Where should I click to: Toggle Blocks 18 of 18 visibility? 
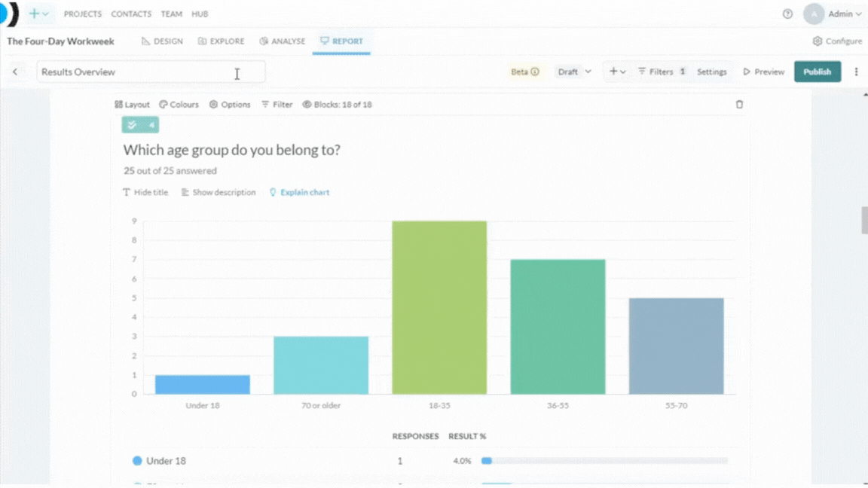coord(337,105)
